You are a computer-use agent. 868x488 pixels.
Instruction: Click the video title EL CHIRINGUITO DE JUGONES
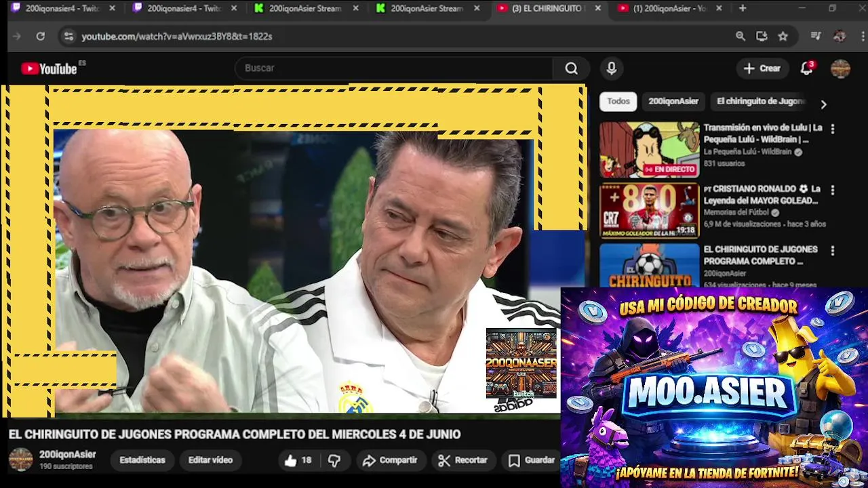pyautogui.click(x=234, y=434)
